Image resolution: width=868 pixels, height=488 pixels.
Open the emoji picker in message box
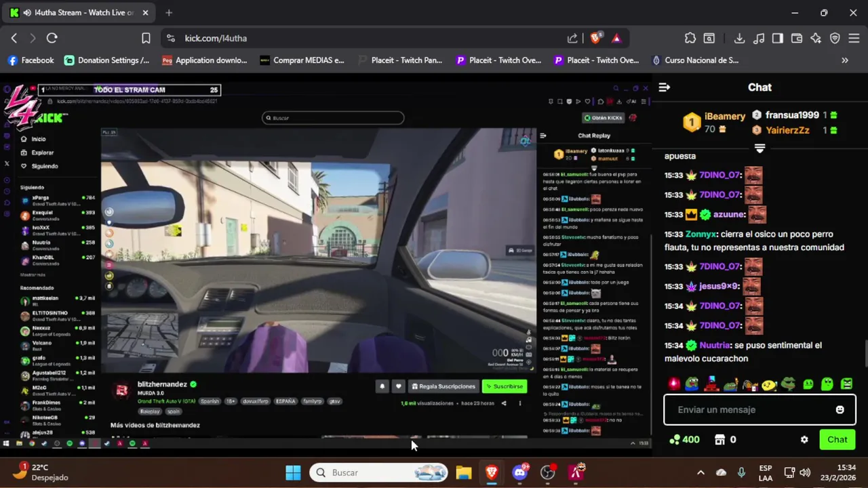(840, 409)
